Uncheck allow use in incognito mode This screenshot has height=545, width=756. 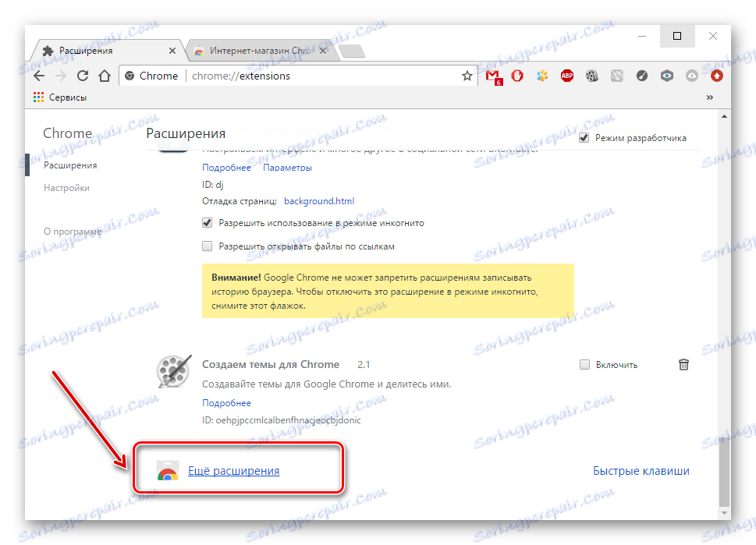click(x=208, y=223)
